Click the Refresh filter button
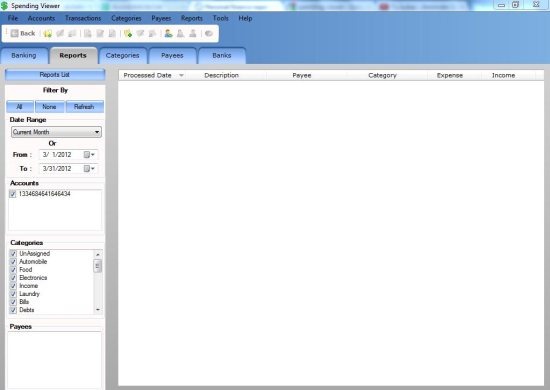This screenshot has width=550, height=390. point(84,107)
